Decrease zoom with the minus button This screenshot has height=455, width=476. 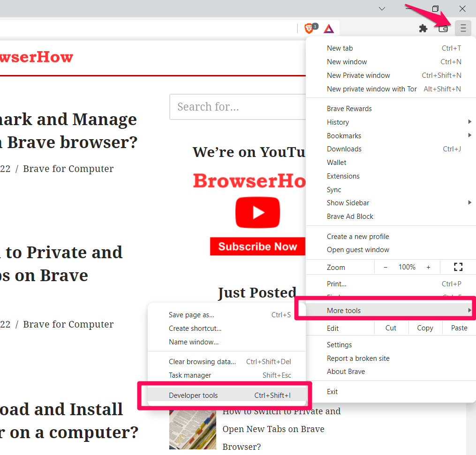point(385,267)
